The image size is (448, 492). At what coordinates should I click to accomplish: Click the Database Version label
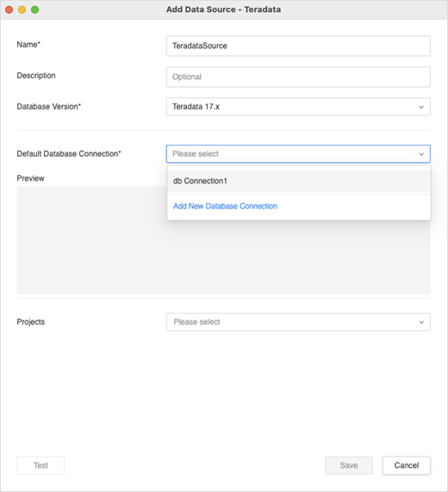(x=48, y=107)
